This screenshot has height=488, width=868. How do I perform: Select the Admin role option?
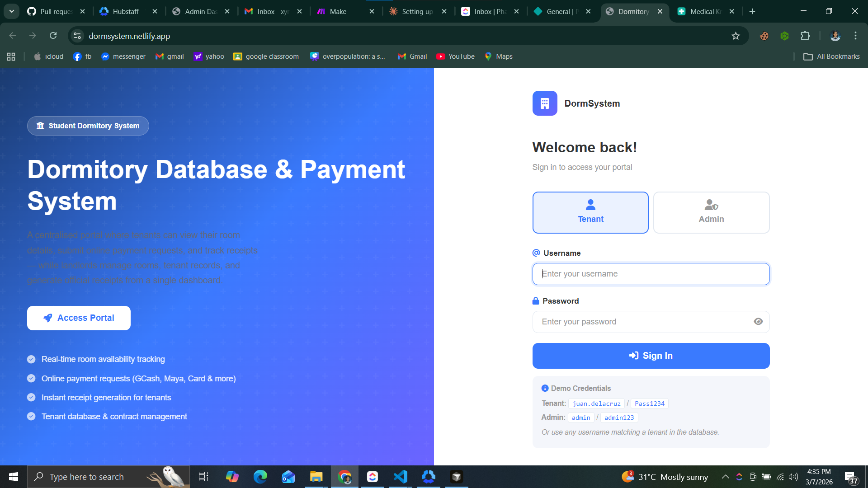tap(711, 212)
